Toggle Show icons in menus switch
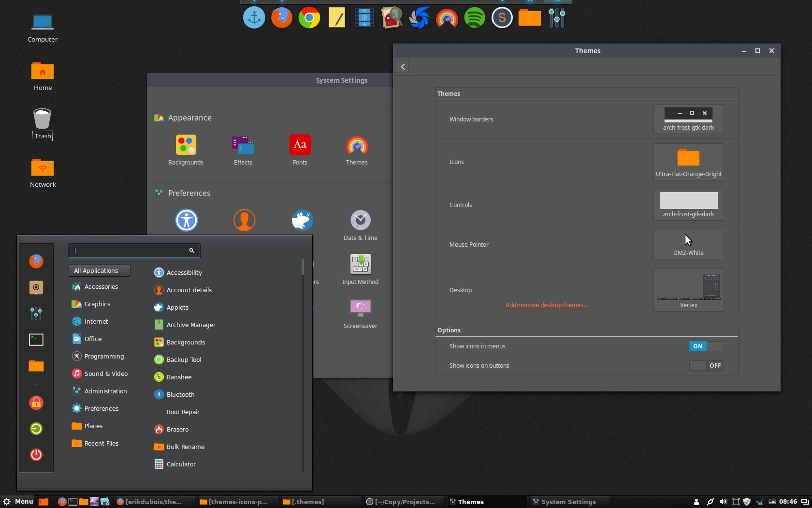This screenshot has height=508, width=812. pyautogui.click(x=706, y=346)
